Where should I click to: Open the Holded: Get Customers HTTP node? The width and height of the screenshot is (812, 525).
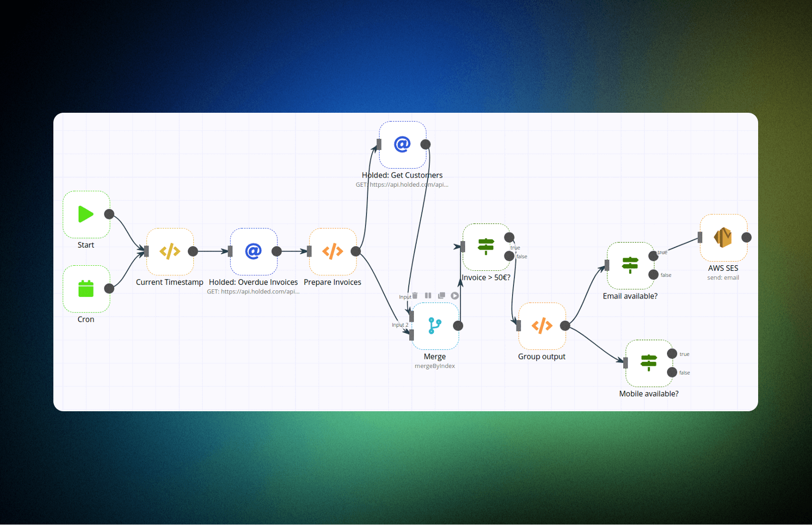(403, 144)
